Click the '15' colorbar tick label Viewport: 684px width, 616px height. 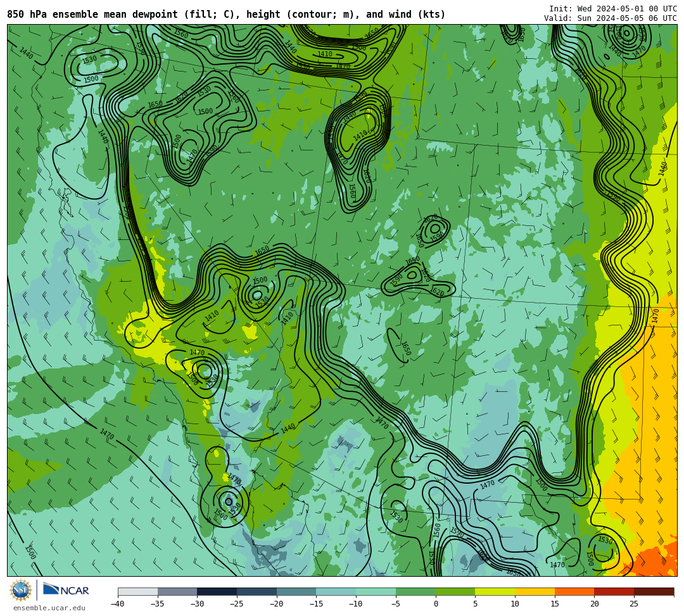coord(555,604)
